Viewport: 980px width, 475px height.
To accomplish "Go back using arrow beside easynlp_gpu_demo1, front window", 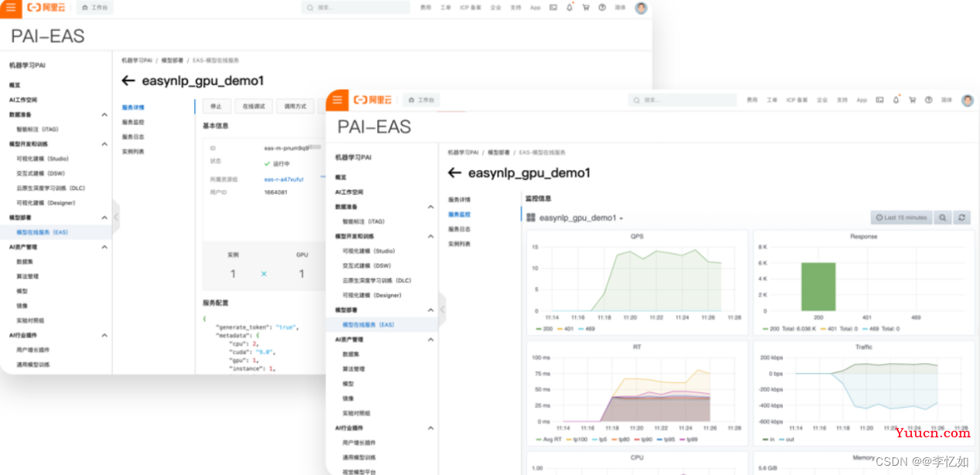I will click(x=454, y=173).
